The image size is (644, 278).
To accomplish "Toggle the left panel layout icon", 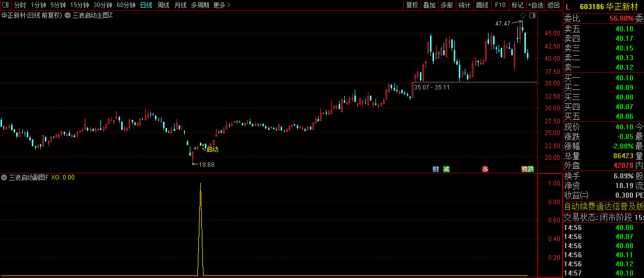I will pyautogui.click(x=6, y=5).
